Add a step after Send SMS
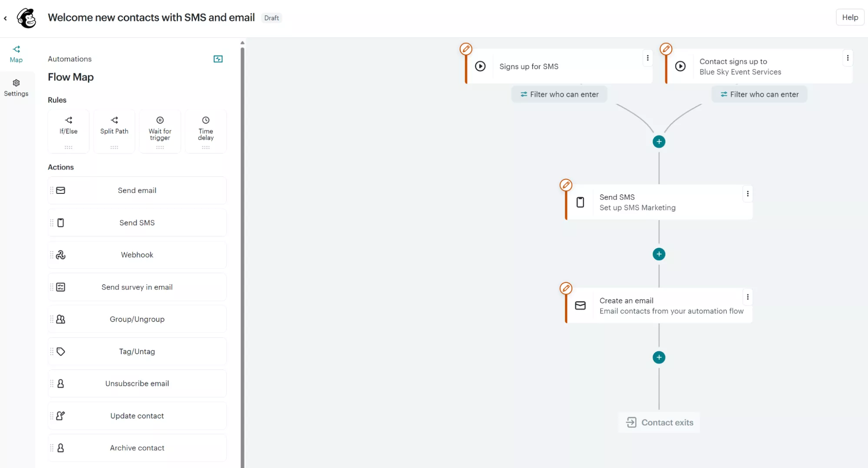This screenshot has height=468, width=868. [x=659, y=254]
